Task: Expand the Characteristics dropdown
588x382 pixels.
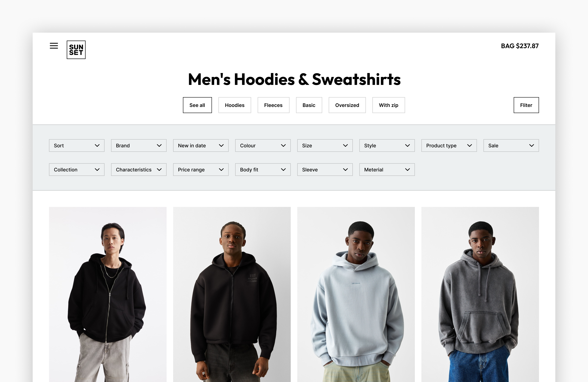Action: pos(139,170)
